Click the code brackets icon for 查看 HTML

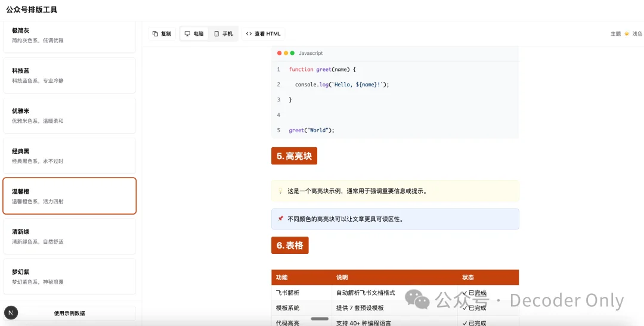point(249,33)
